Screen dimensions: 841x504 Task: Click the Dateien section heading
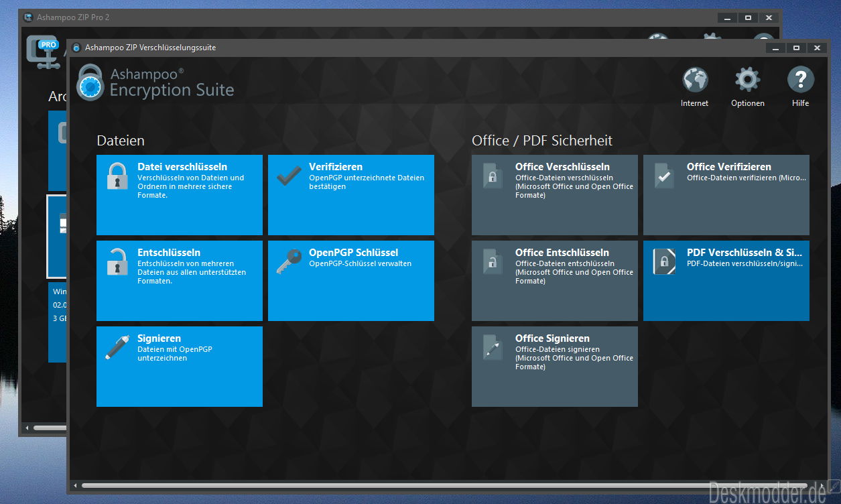[x=121, y=141]
